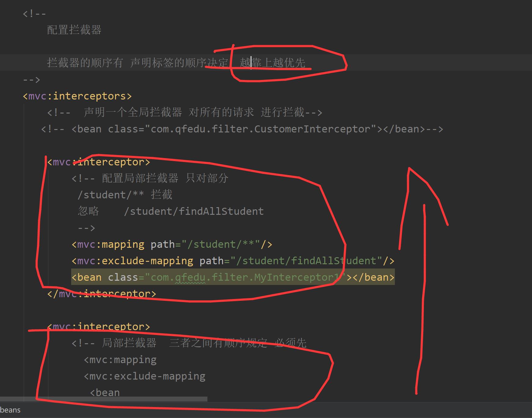This screenshot has height=418, width=532.
Task: Click the opening mvc:interceptors tag
Action: [77, 96]
